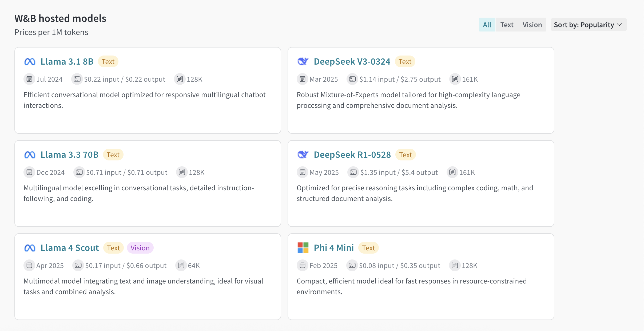Click the calendar icon next to Jul 2024
Screen dimensions: 644x331
click(x=29, y=79)
